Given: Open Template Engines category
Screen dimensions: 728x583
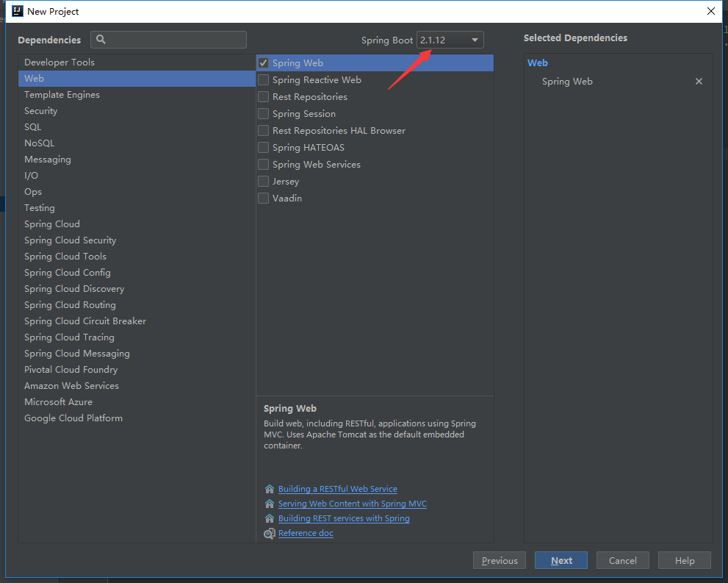Looking at the screenshot, I should 137,95.
